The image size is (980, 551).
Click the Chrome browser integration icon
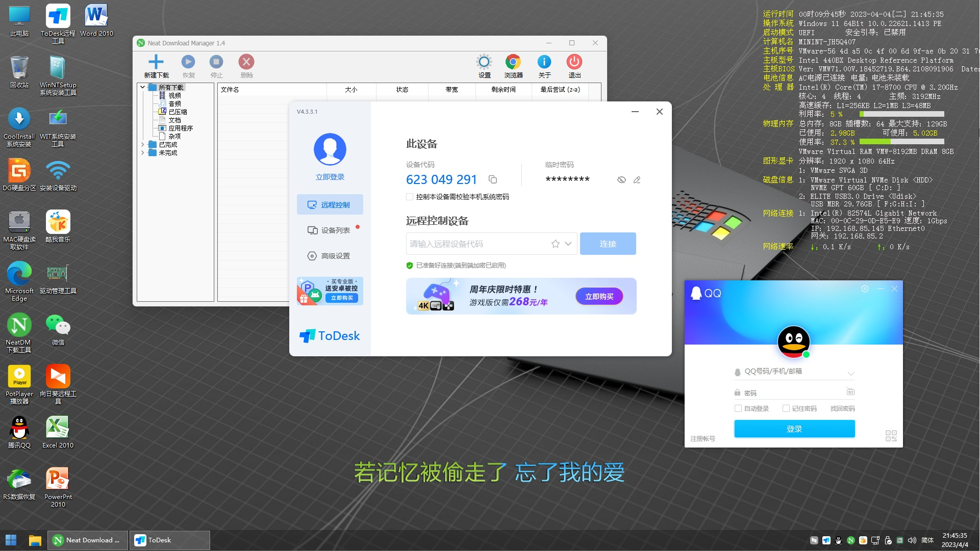pos(513,62)
